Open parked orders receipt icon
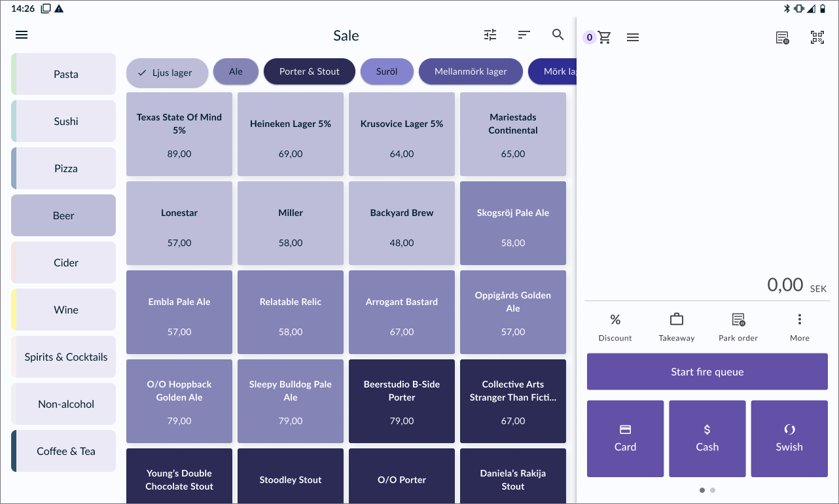 (782, 37)
